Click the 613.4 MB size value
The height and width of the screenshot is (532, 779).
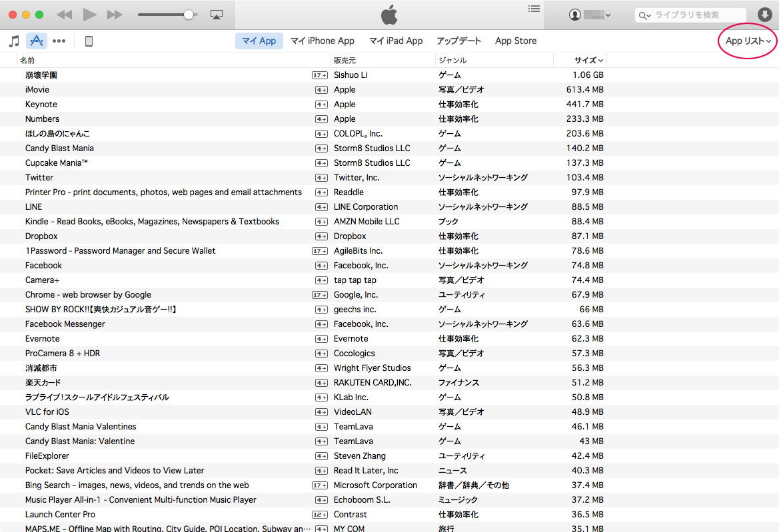[585, 90]
